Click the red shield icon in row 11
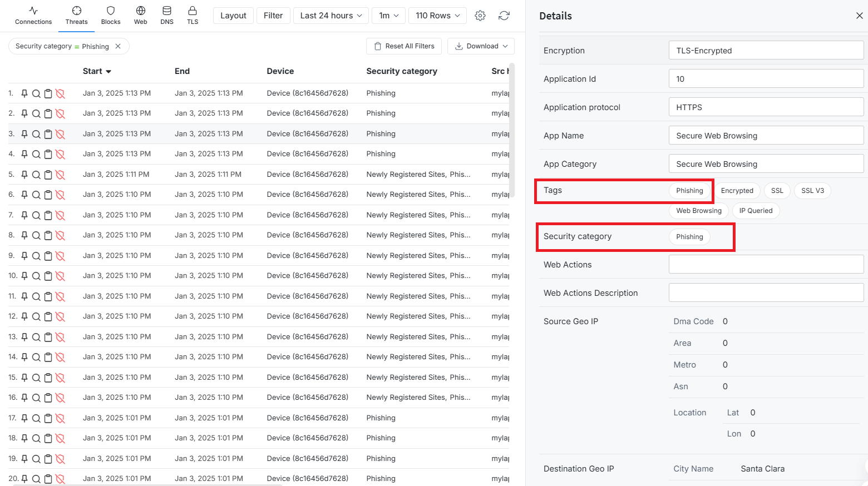This screenshot has width=868, height=486. 60,296
